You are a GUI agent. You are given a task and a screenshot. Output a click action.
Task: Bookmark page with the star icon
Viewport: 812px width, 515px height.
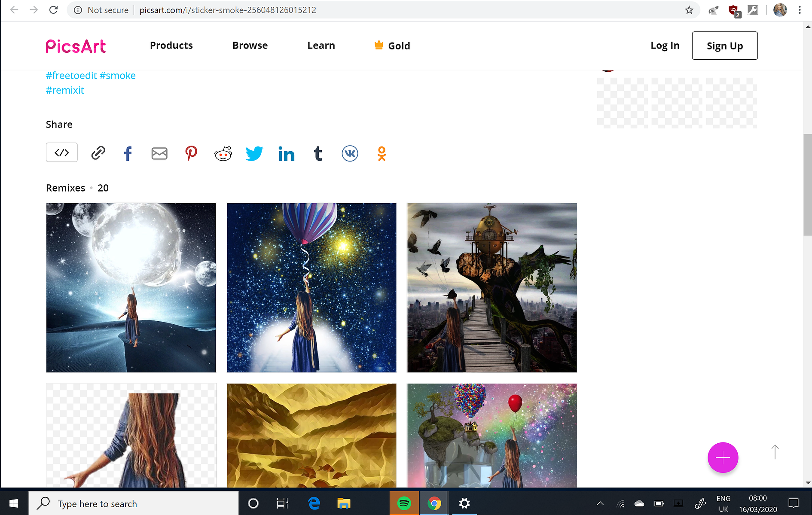[x=689, y=10]
